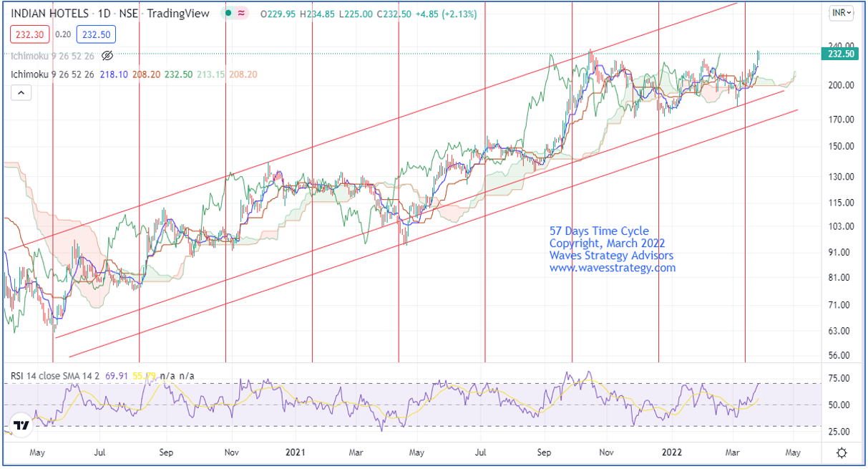
Task: Click the green market status dot
Action: pyautogui.click(x=228, y=13)
